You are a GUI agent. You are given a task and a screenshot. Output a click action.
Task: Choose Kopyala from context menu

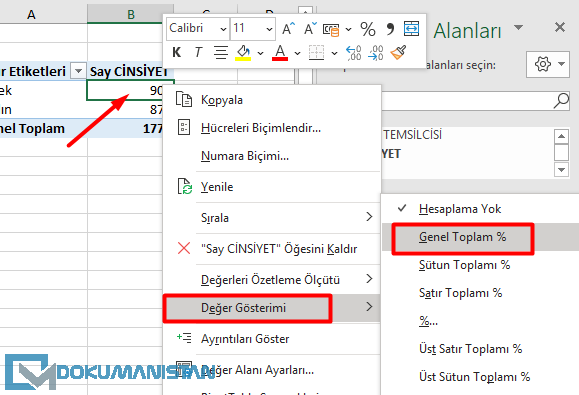click(x=271, y=100)
